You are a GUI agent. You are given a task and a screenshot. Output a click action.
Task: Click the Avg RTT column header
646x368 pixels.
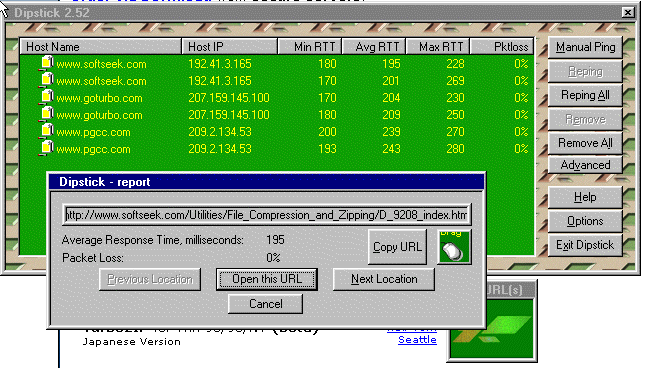[374, 47]
